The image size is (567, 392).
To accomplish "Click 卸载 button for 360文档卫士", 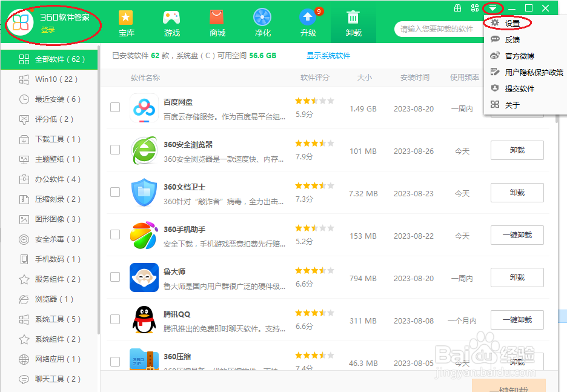I will (517, 193).
